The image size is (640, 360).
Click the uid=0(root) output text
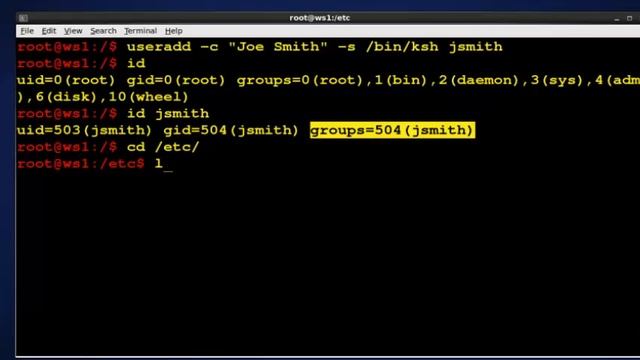(x=66, y=80)
